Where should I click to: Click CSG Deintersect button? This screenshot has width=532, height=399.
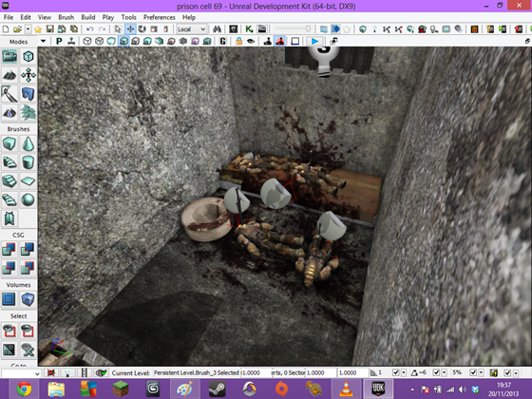(x=28, y=268)
